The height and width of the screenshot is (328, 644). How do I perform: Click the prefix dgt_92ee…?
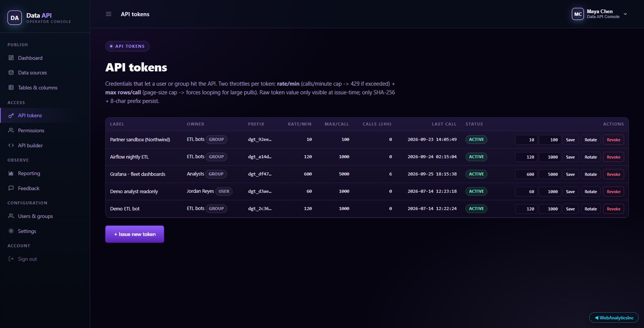(260, 140)
